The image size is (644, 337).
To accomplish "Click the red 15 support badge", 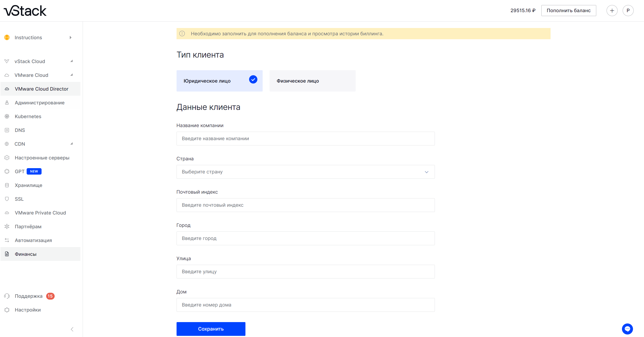I will tap(50, 296).
